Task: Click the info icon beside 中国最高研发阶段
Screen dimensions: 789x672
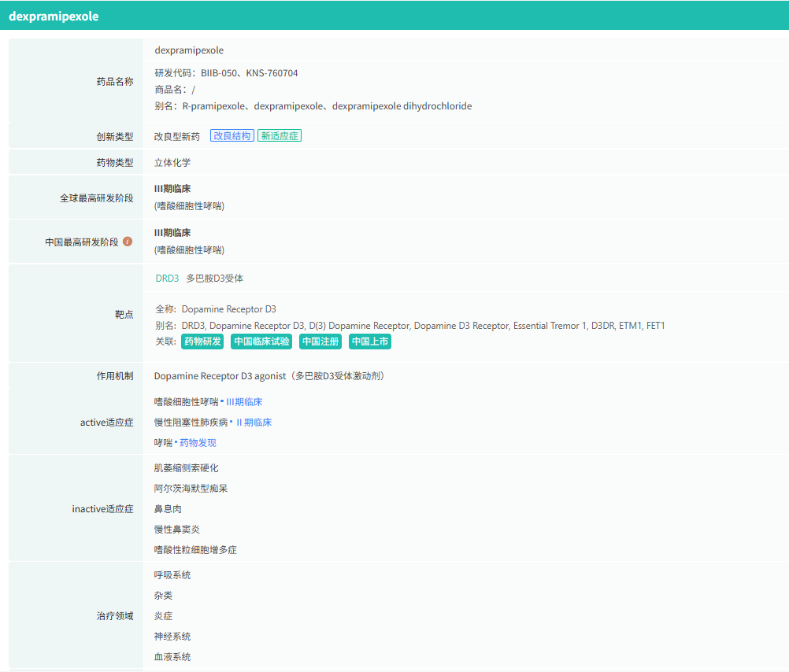Action: point(128,242)
